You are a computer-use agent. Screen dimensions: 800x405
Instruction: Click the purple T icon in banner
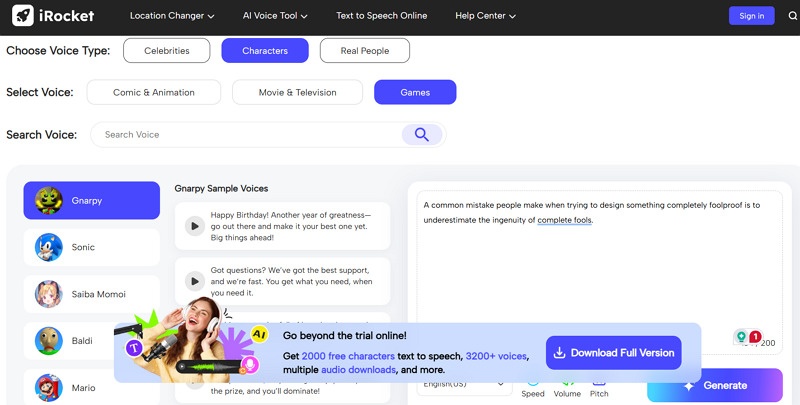pos(134,348)
